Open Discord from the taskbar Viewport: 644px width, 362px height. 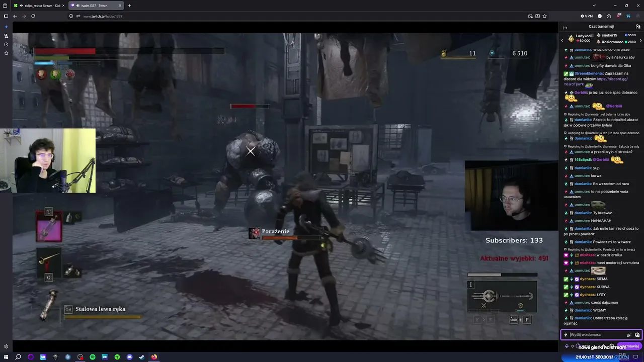tap(129, 357)
